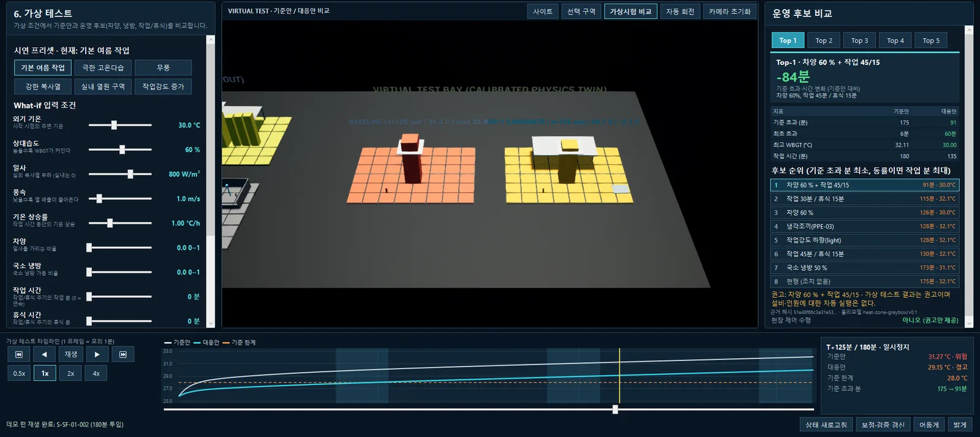Click the 재생 play button

71,354
